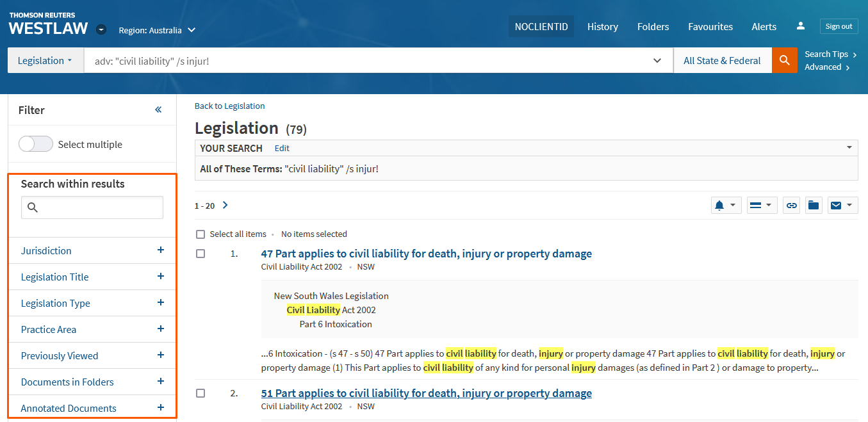Expand the Practice Area filter
Screen dimensions: 868x422
160,329
